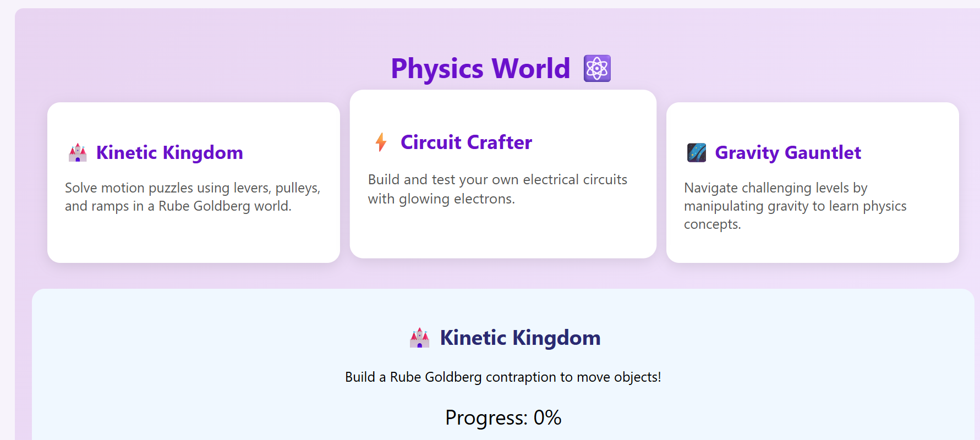Screen dimensions: 980x440
Task: Click the Kinetic Kingdom description about levers and pulleys
Action: (x=193, y=197)
